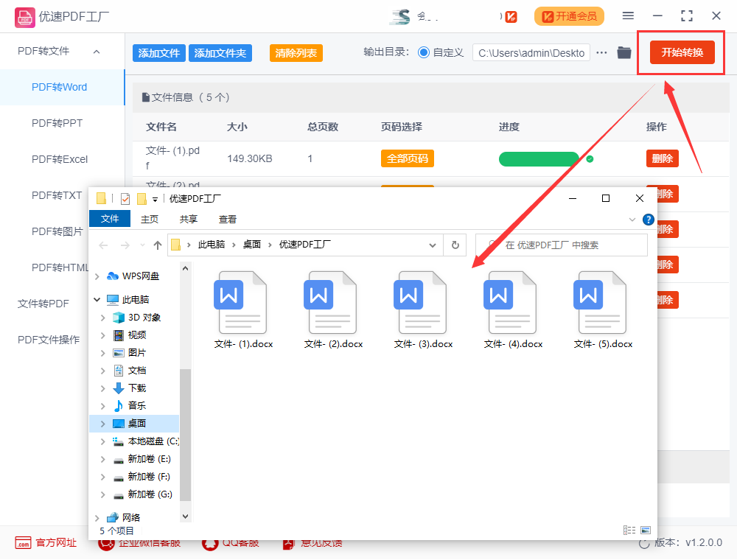Expand the WPS网盘 tree node
The width and height of the screenshot is (737, 560).
[x=97, y=276]
